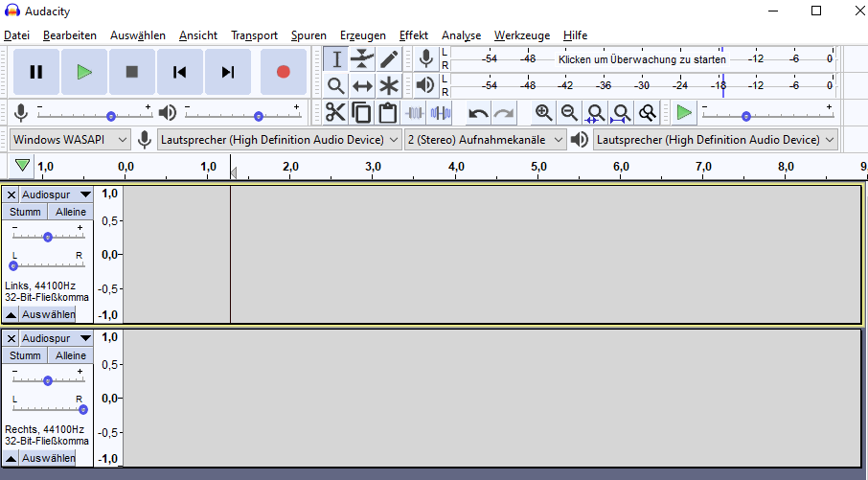Click the playback volume slider handle
868x480 pixels.
coord(259,116)
